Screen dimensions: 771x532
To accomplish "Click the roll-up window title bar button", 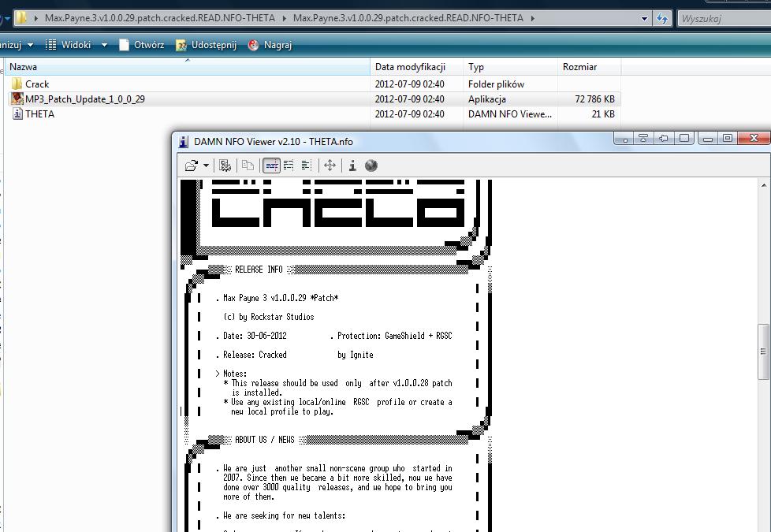I will tap(643, 138).
